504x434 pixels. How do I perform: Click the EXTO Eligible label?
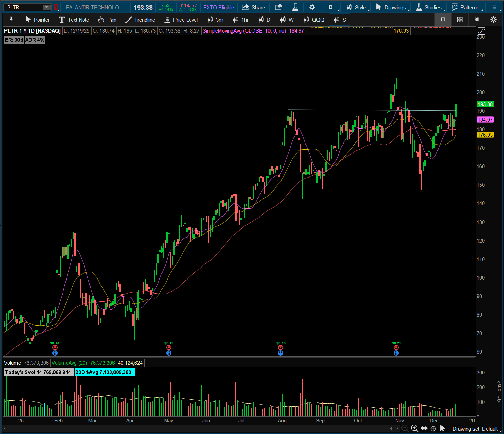(219, 7)
